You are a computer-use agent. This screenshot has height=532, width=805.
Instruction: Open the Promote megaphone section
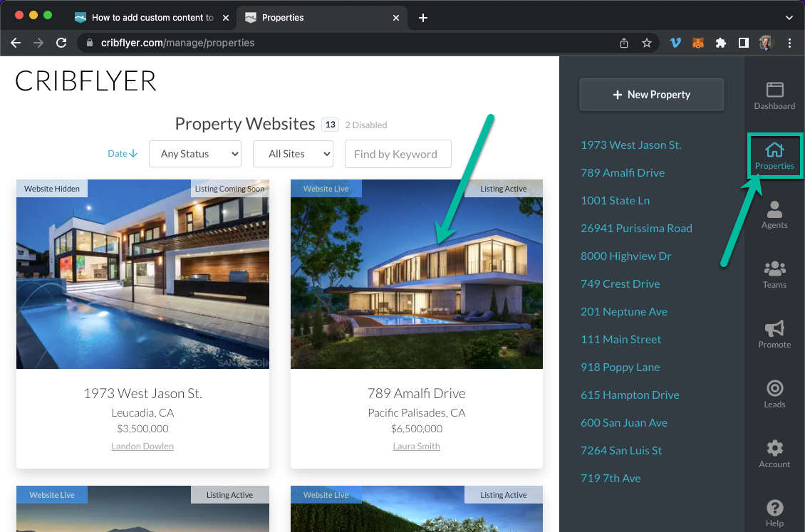tap(774, 335)
